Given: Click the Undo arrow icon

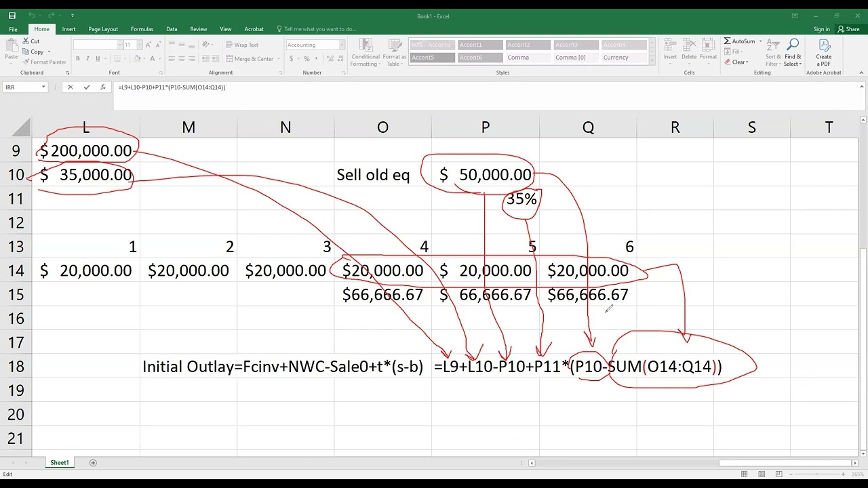Looking at the screenshot, I should (31, 16).
